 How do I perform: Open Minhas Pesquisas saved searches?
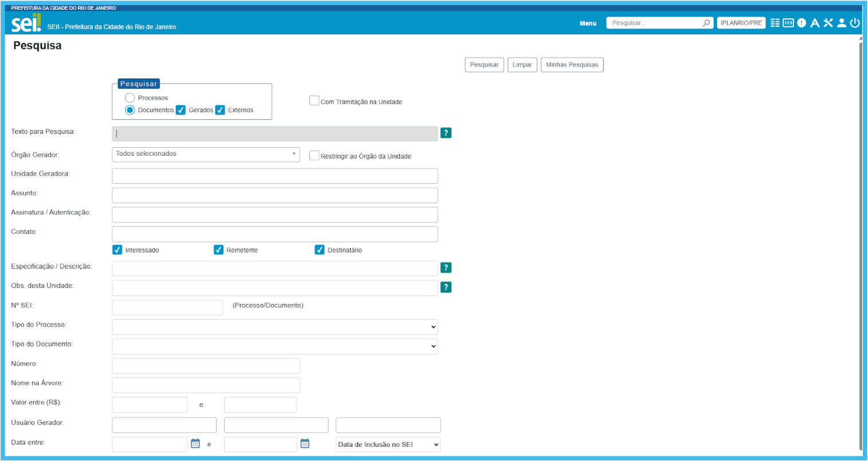point(572,65)
